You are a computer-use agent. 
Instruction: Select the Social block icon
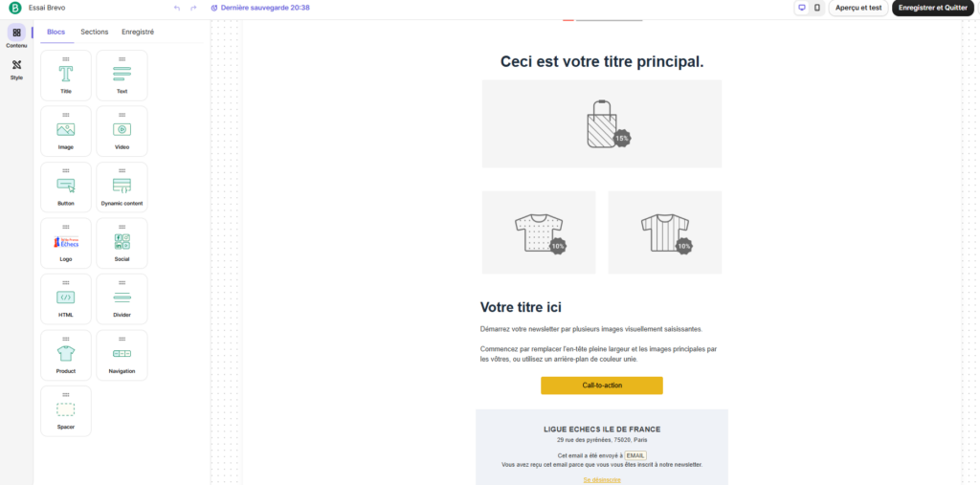(122, 242)
